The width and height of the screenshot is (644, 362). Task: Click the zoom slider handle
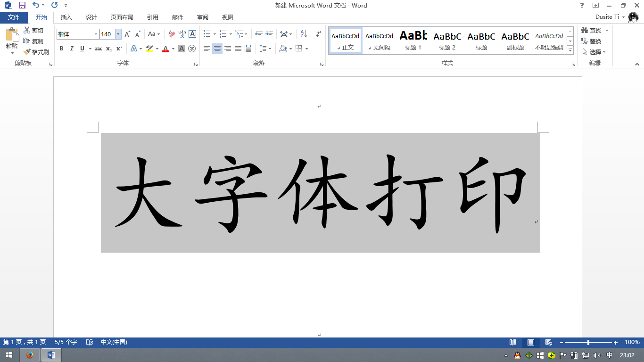coord(588,342)
